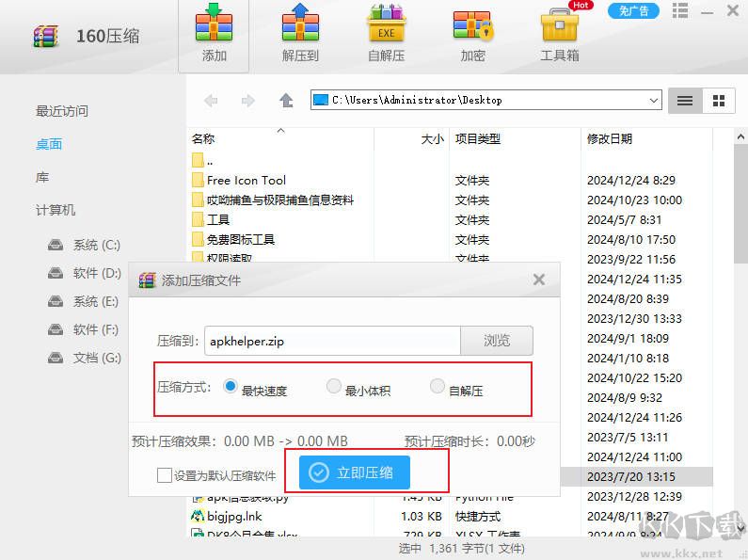
Task: Select the 自解压 radio option
Action: pos(437,386)
